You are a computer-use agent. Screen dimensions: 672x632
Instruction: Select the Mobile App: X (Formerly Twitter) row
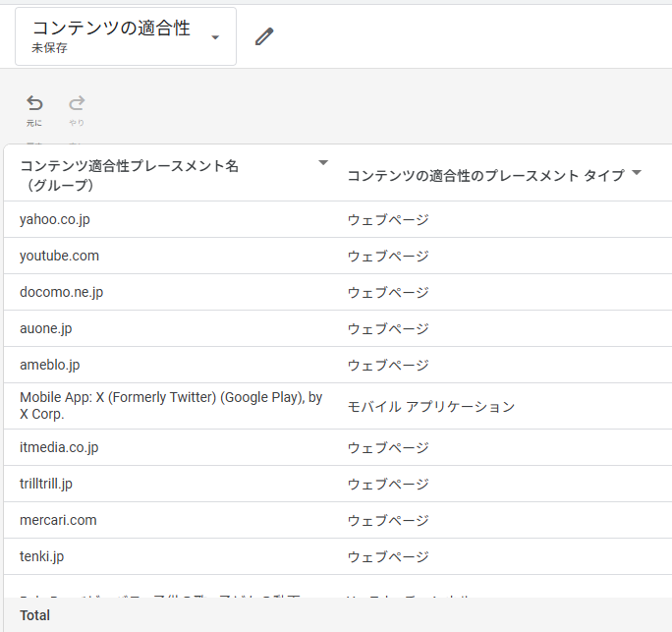click(338, 406)
